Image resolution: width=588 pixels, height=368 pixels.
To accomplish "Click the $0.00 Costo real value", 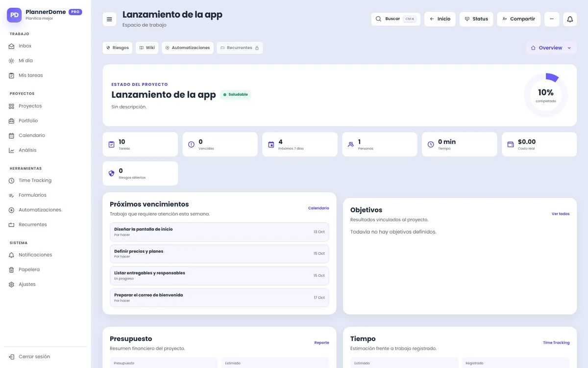I will tap(527, 142).
